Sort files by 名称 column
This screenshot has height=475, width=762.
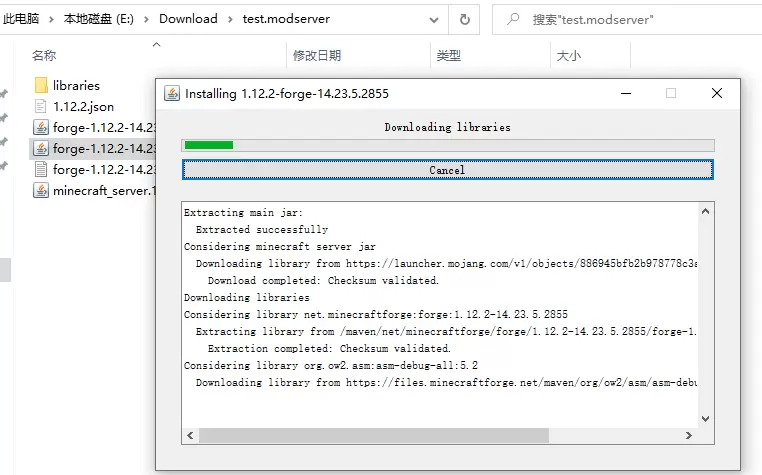point(44,55)
